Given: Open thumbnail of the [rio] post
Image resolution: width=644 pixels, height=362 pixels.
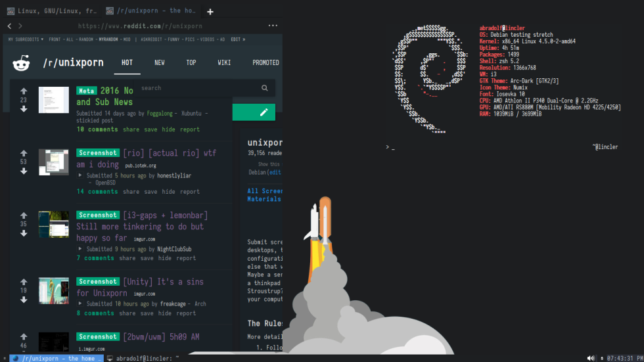Looking at the screenshot, I should click(x=54, y=162).
